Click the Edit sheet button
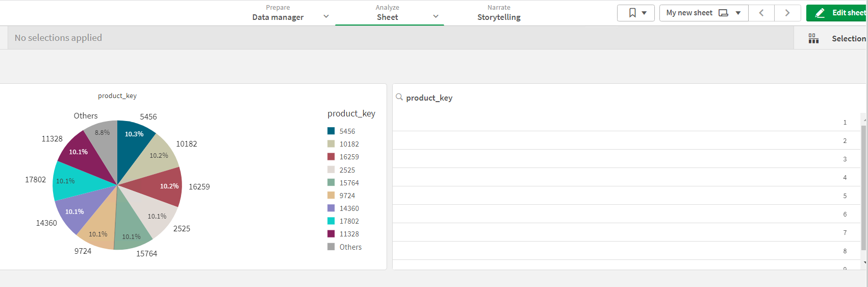Screen dimensions: 868x287 tap(837, 13)
